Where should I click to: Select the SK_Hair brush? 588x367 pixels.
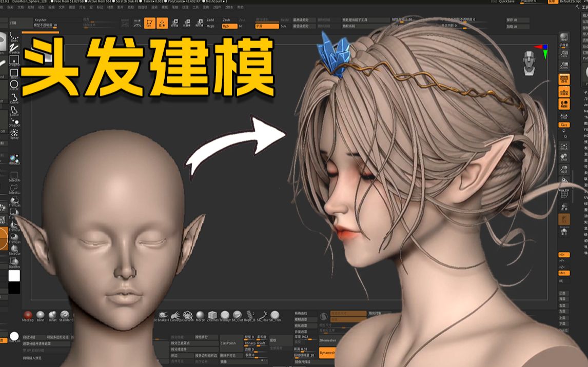[263, 315]
